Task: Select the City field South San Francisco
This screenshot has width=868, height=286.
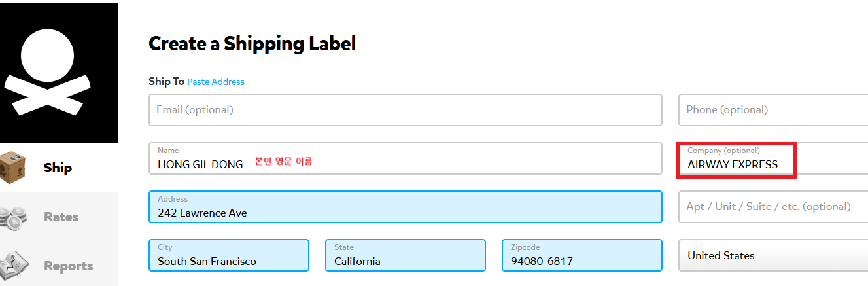Action: click(228, 256)
